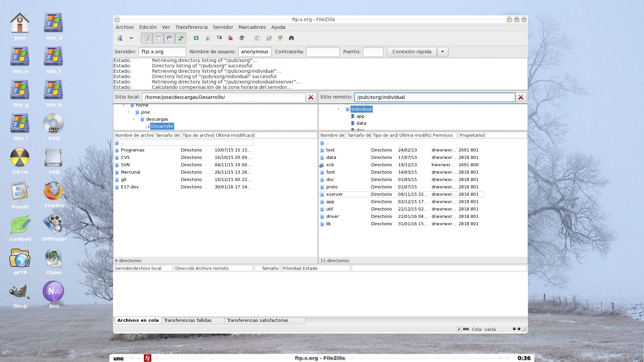Toggle the transfer queue display
This screenshot has width=644, height=362.
pyautogui.click(x=181, y=38)
